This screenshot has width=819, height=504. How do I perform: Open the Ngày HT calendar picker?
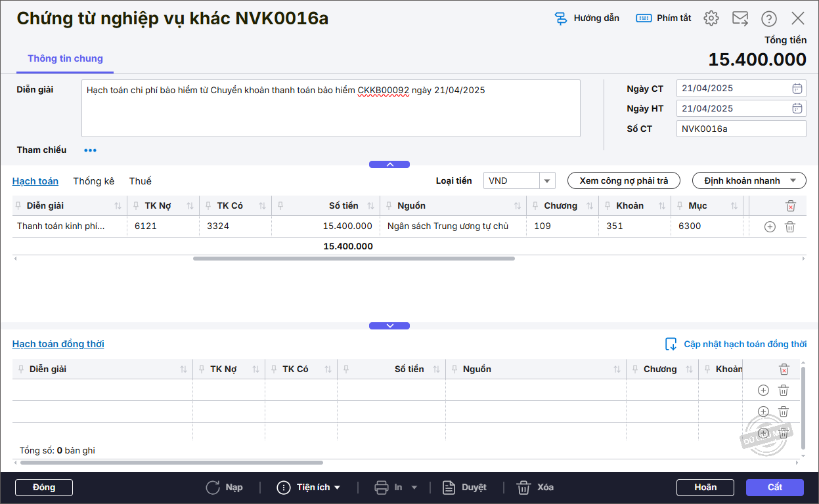797,108
